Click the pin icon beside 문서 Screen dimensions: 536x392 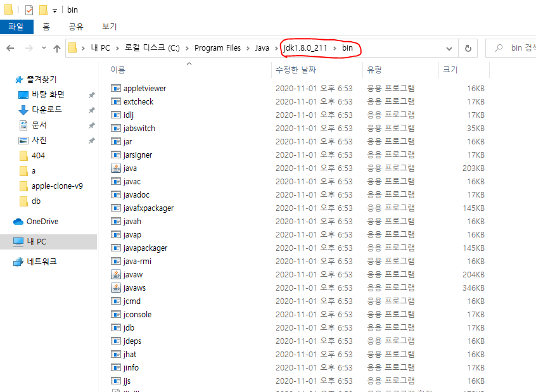(x=92, y=125)
